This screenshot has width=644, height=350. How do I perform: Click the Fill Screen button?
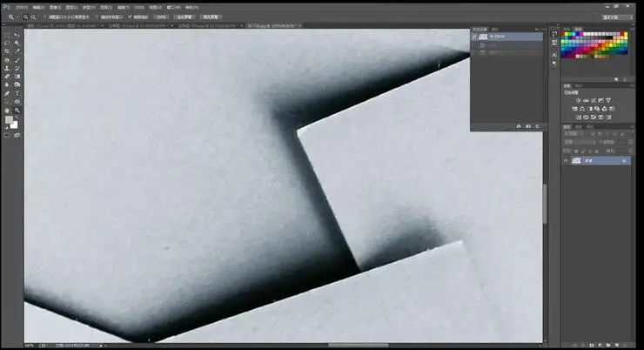(x=211, y=17)
